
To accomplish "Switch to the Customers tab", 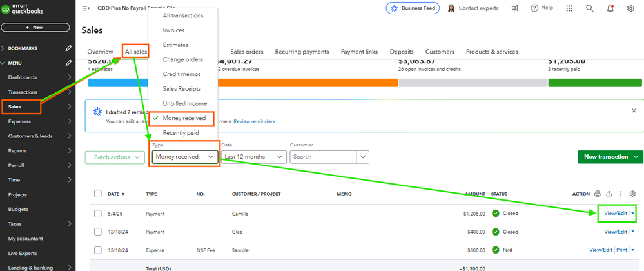I will coord(440,52).
